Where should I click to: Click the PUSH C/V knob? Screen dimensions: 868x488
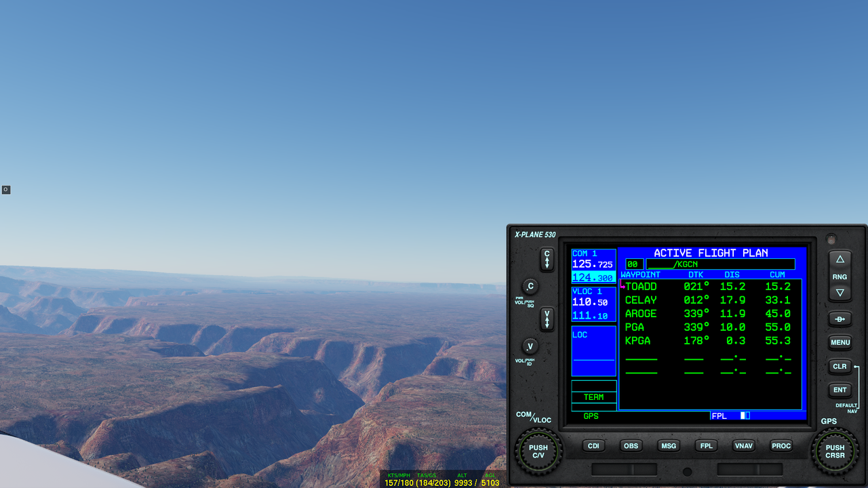(x=538, y=451)
